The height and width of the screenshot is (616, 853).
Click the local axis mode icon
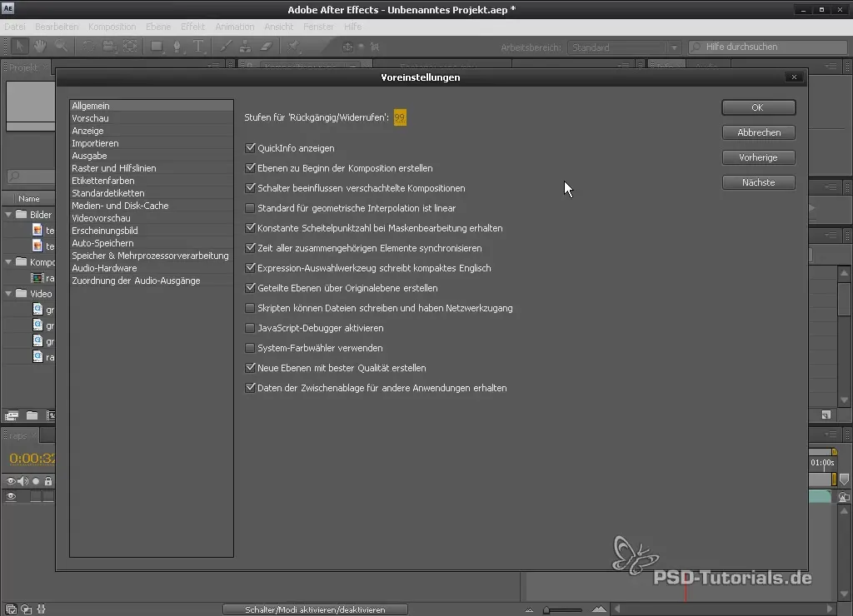coord(347,47)
